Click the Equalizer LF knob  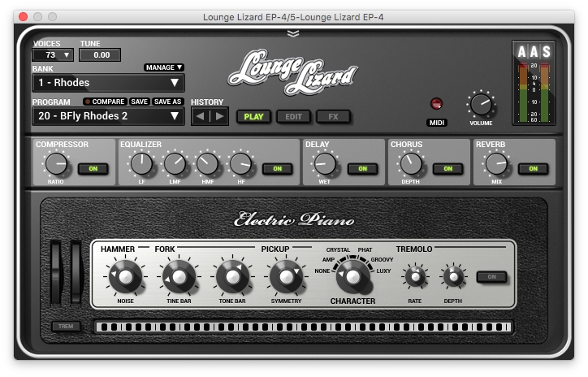(x=141, y=164)
